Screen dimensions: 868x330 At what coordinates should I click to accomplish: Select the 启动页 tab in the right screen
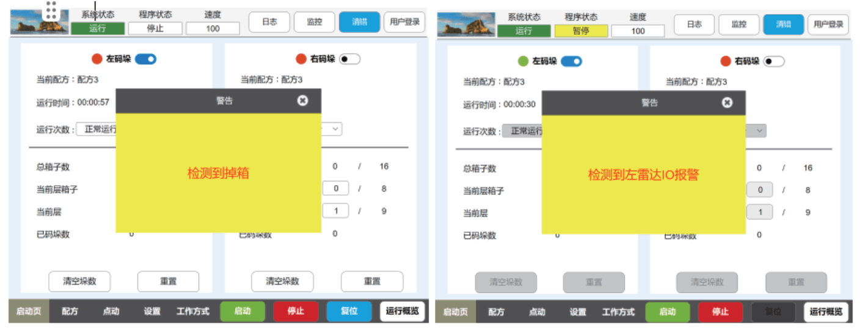click(455, 312)
